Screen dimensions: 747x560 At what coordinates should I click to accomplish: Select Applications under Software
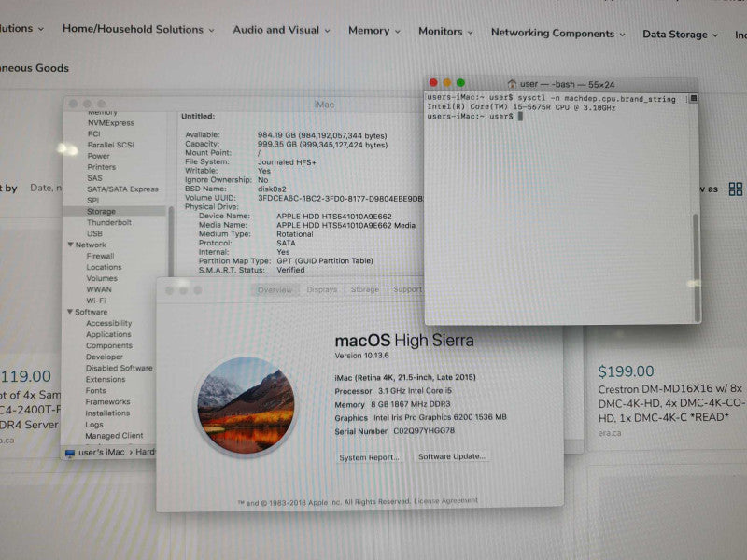click(x=108, y=334)
